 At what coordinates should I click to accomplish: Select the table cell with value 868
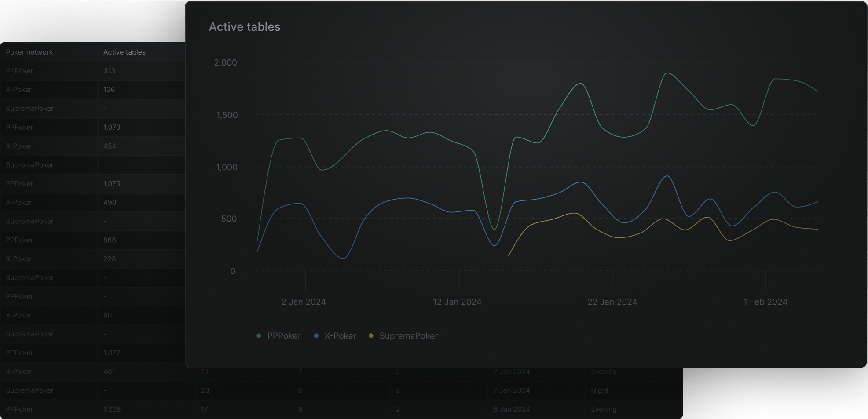(x=110, y=240)
